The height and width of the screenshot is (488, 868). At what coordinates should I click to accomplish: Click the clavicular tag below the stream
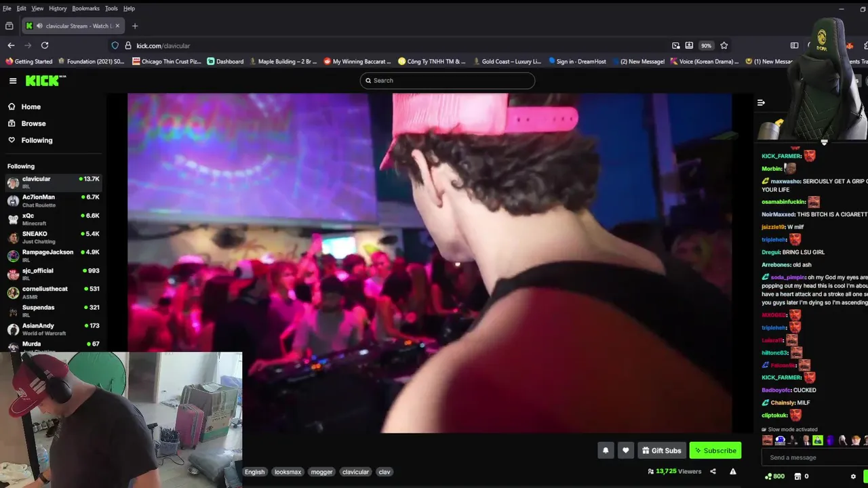[355, 472]
